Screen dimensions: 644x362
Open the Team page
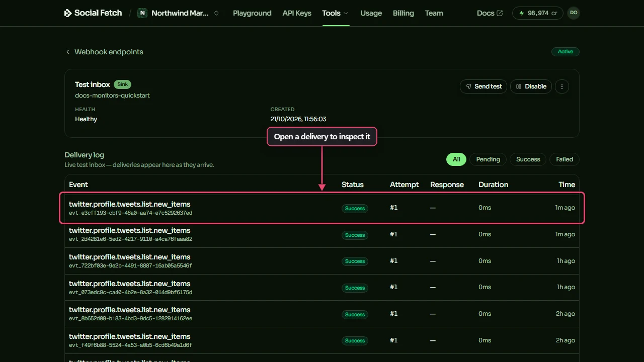434,13
